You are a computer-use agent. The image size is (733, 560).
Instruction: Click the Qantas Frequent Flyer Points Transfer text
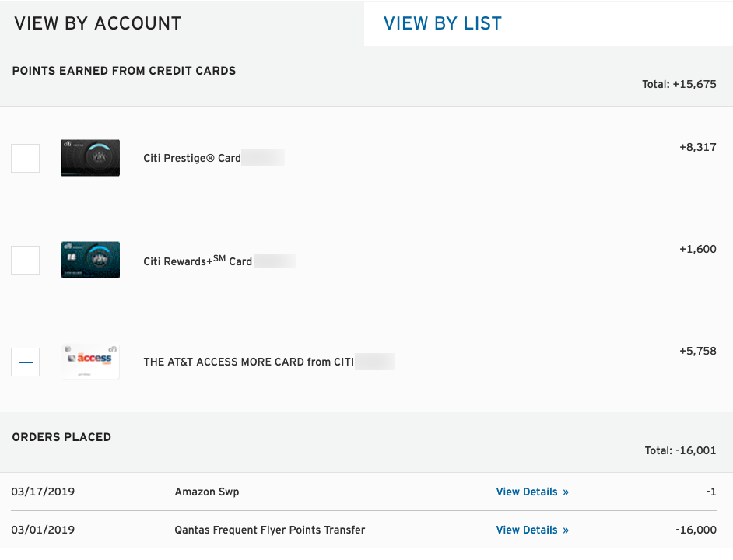(269, 530)
